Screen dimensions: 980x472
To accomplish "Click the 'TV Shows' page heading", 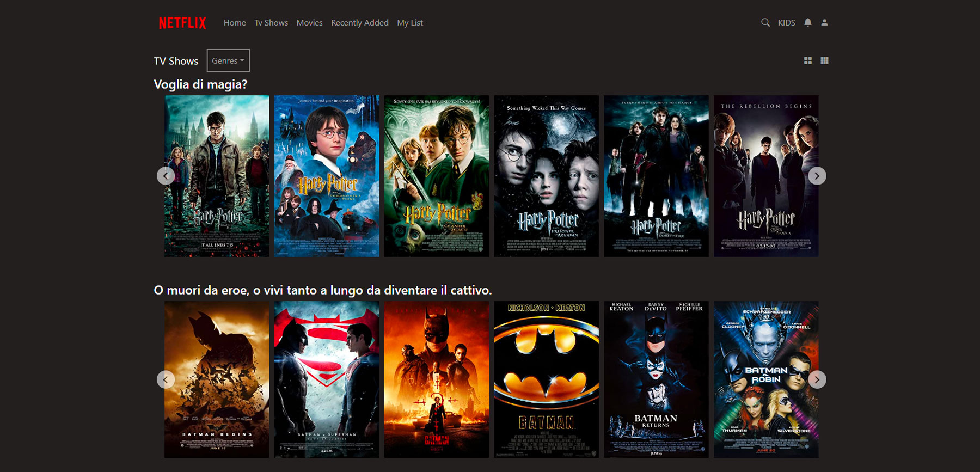I will [176, 61].
